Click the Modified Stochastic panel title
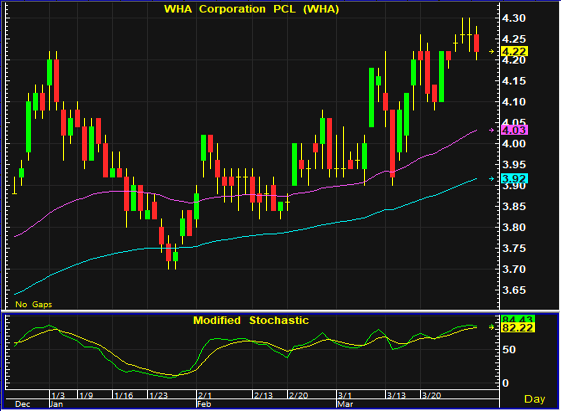The width and height of the screenshot is (561, 411). coord(251,320)
